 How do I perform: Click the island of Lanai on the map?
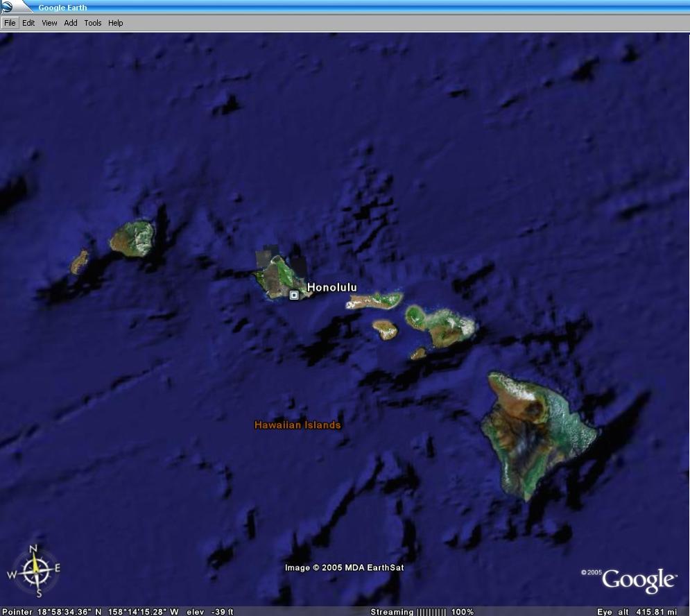(385, 330)
